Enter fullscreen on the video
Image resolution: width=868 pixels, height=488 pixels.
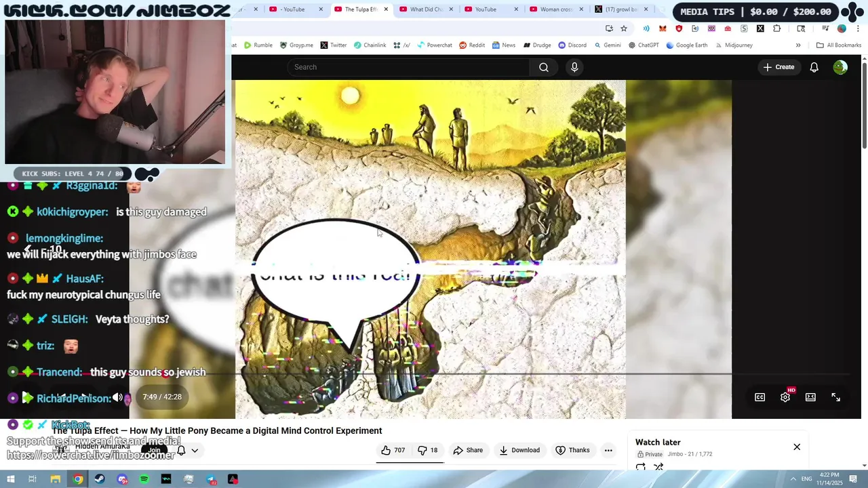(x=835, y=397)
